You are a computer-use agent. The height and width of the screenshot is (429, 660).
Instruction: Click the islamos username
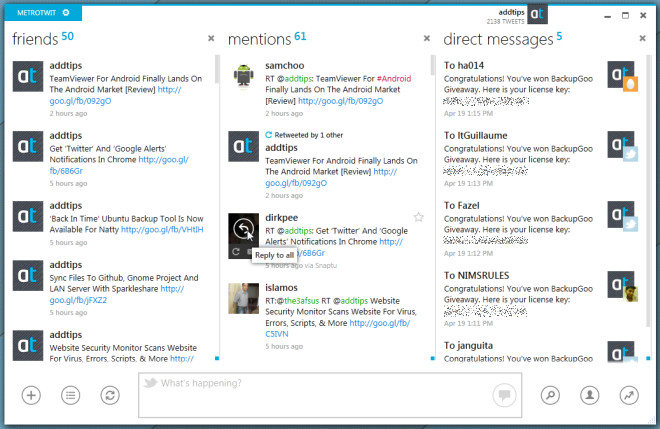click(x=281, y=288)
